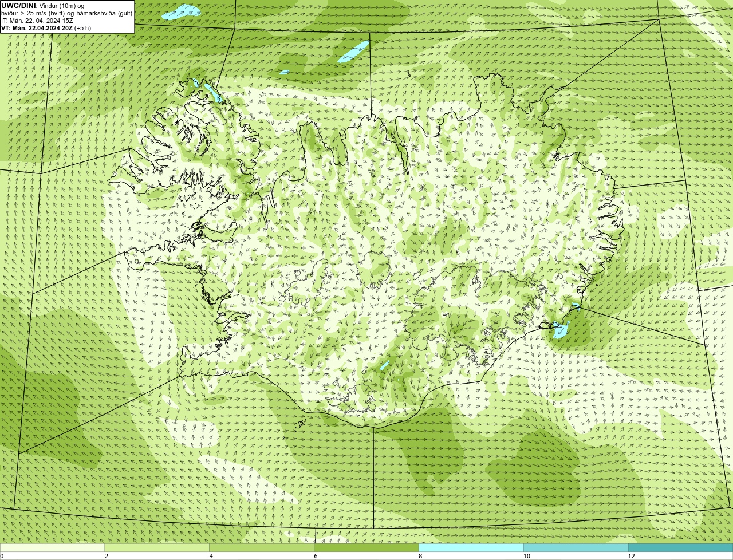Click the teal above-12 color scale segment
This screenshot has width=733, height=560.
[x=680, y=547]
